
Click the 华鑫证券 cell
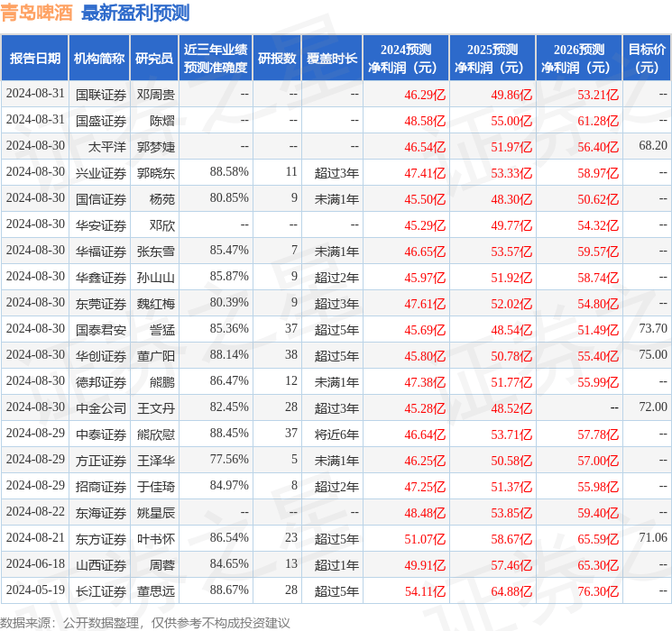click(x=101, y=278)
